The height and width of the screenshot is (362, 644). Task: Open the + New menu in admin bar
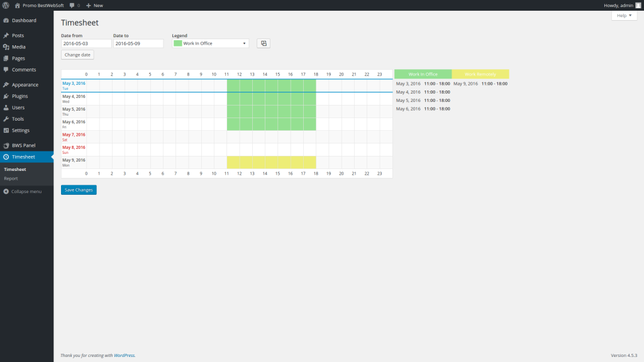point(94,5)
